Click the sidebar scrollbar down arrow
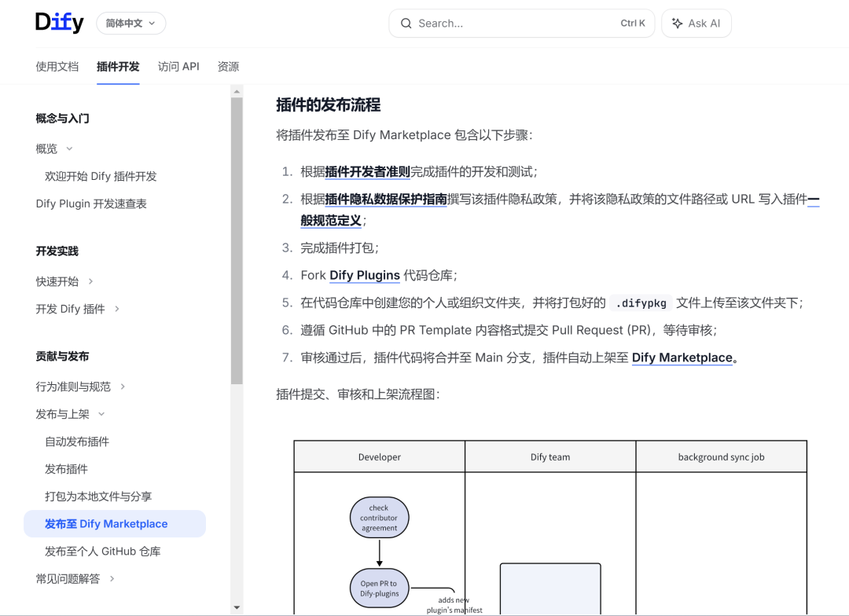849x616 pixels. (x=237, y=607)
